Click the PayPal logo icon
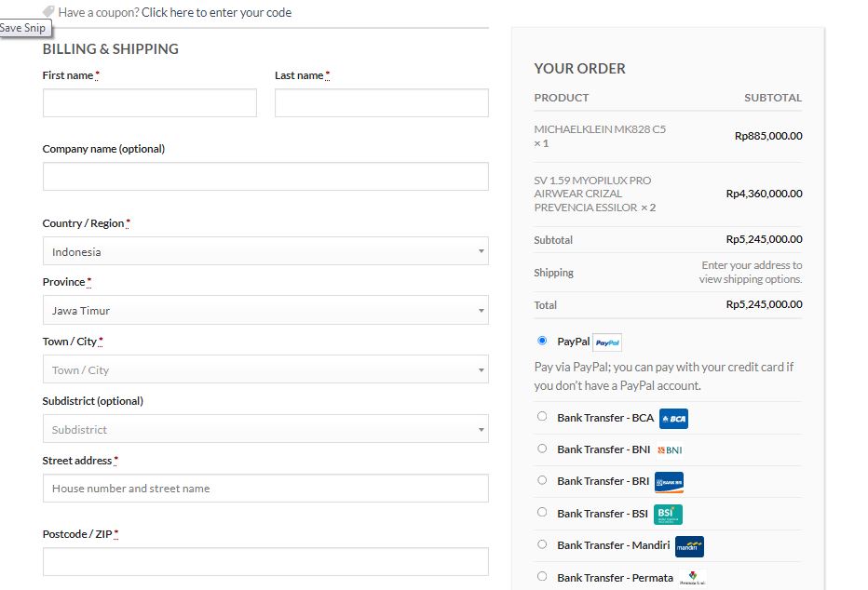Viewport: 868px width, 590px height. tap(607, 342)
